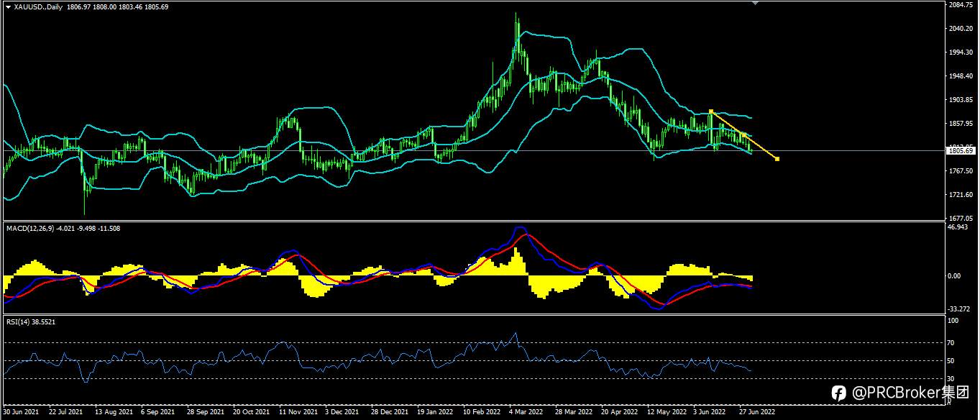The image size is (980, 420).
Task: Click the 27 Jun 2022 date label
Action: click(757, 413)
